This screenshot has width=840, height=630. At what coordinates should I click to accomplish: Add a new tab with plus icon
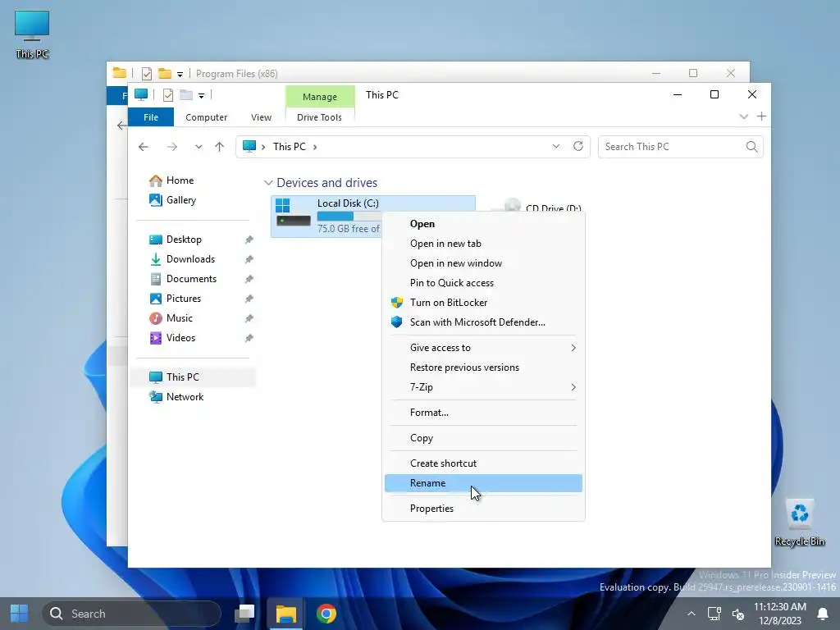[761, 116]
